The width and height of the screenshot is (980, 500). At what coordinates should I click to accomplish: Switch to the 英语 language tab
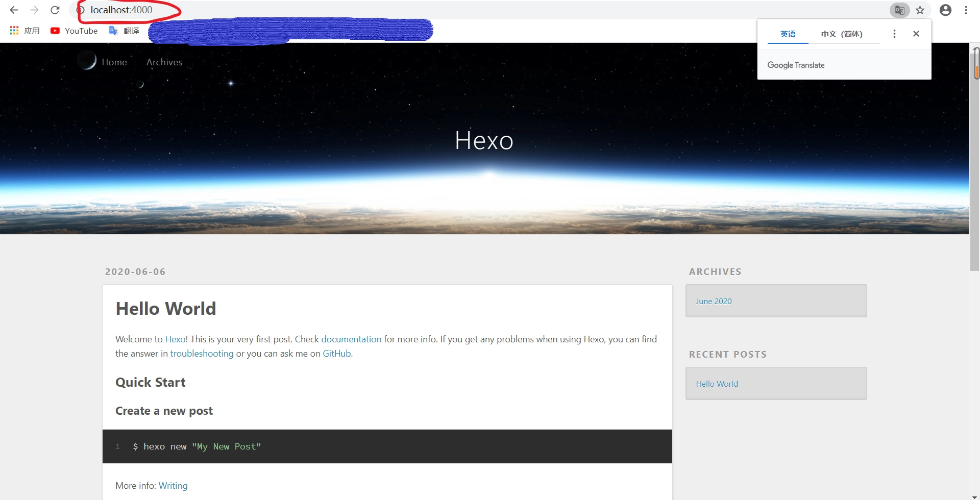pyautogui.click(x=788, y=34)
